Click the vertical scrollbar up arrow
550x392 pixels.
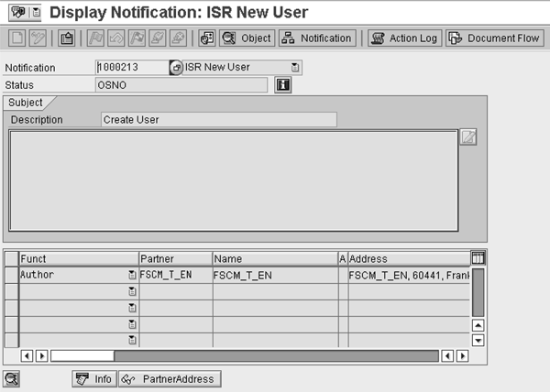tap(478, 326)
